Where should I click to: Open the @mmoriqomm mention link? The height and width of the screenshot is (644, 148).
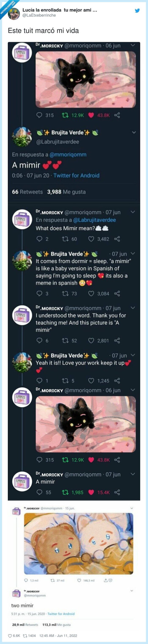point(68,154)
